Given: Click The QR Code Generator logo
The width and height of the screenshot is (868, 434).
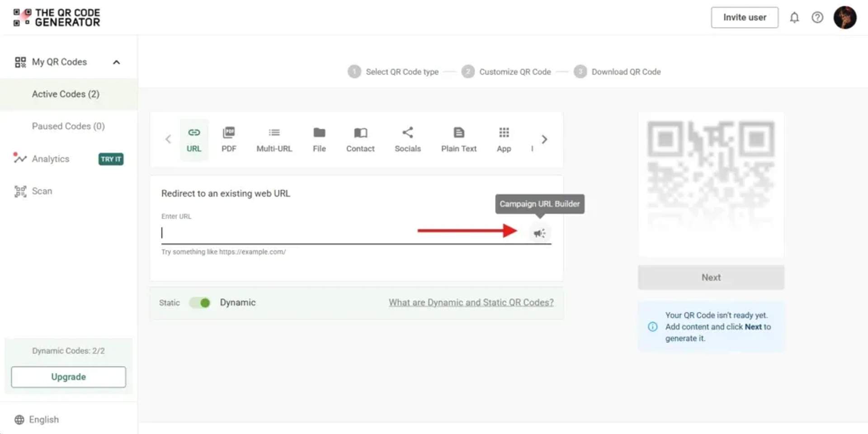Looking at the screenshot, I should tap(57, 18).
